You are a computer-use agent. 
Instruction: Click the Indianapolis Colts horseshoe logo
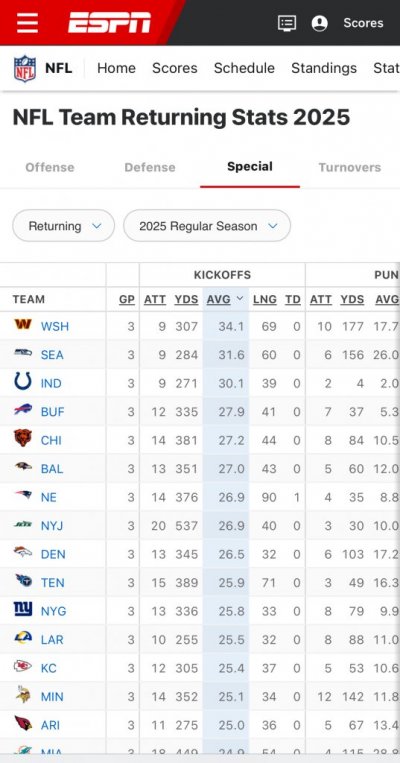coord(23,382)
